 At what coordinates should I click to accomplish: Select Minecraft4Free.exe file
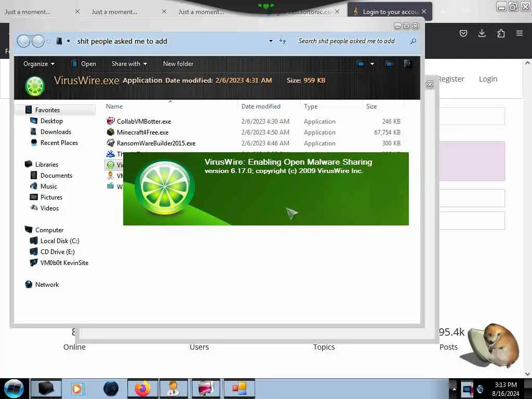coord(142,132)
